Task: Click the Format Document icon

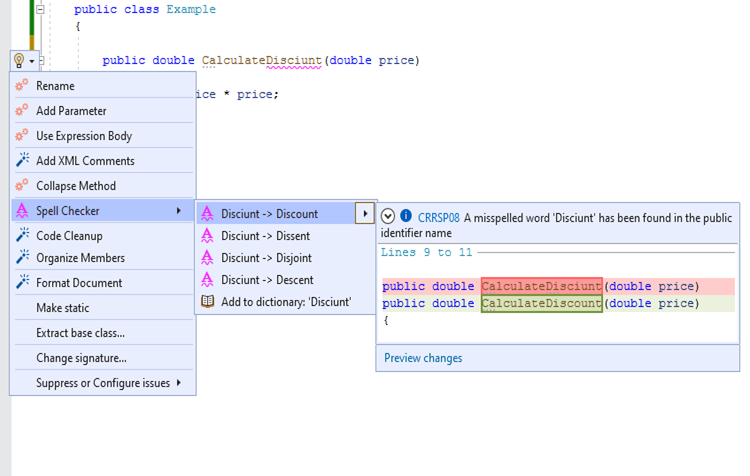Action: pos(22,283)
